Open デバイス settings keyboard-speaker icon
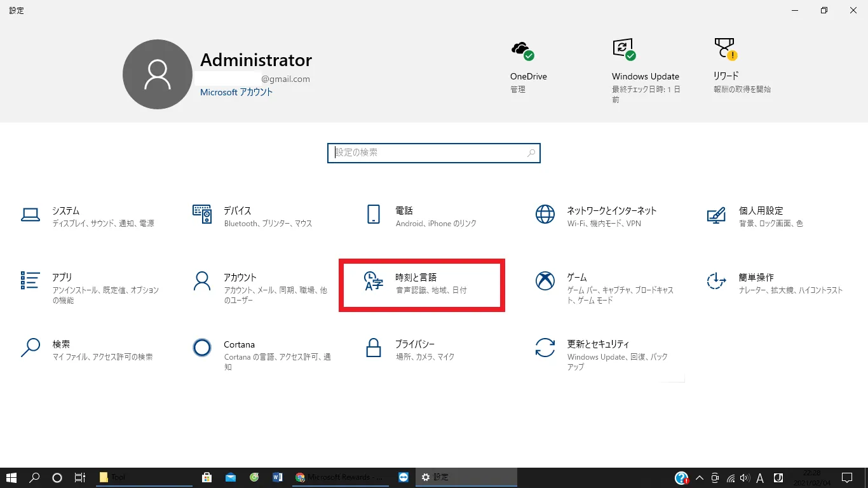This screenshot has width=868, height=488. pos(202,215)
